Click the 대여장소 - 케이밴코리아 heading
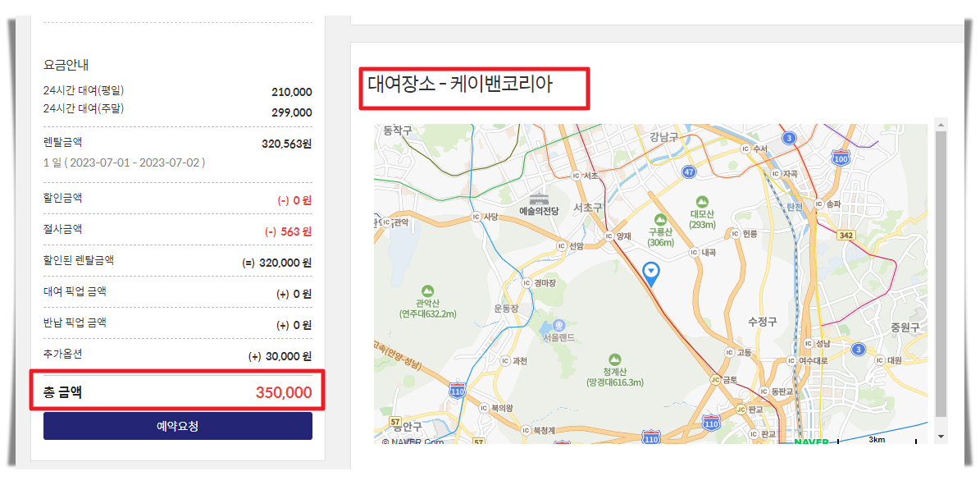Screen dimensions: 980x485 460,84
